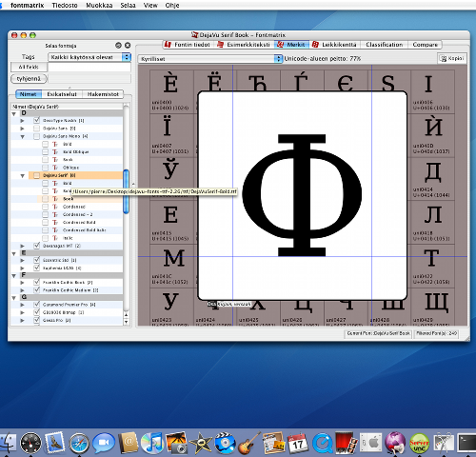Click the TrueType icon of Oblique font
The image size is (476, 457).
(x=55, y=168)
